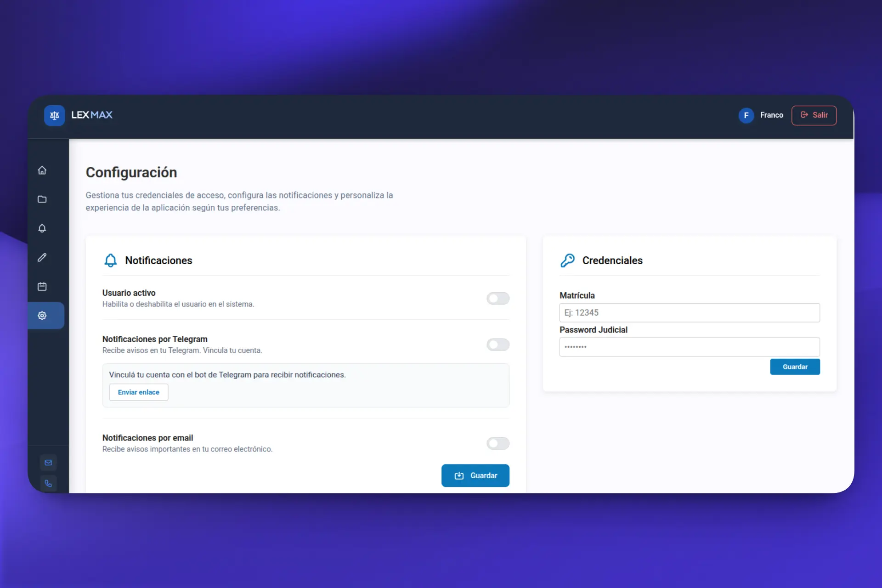Click the Franco username text
The height and width of the screenshot is (588, 882).
tap(772, 115)
